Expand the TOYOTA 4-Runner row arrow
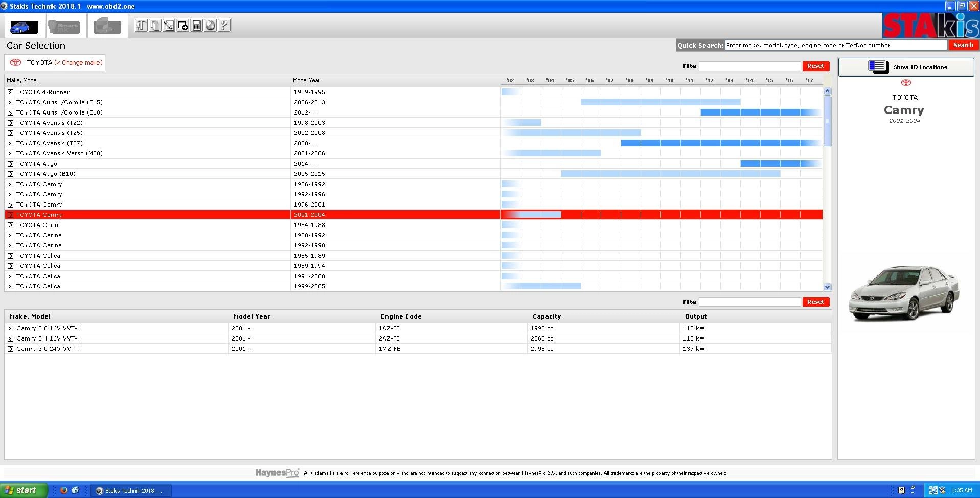Screen dimensions: 980x498 pyautogui.click(x=10, y=92)
